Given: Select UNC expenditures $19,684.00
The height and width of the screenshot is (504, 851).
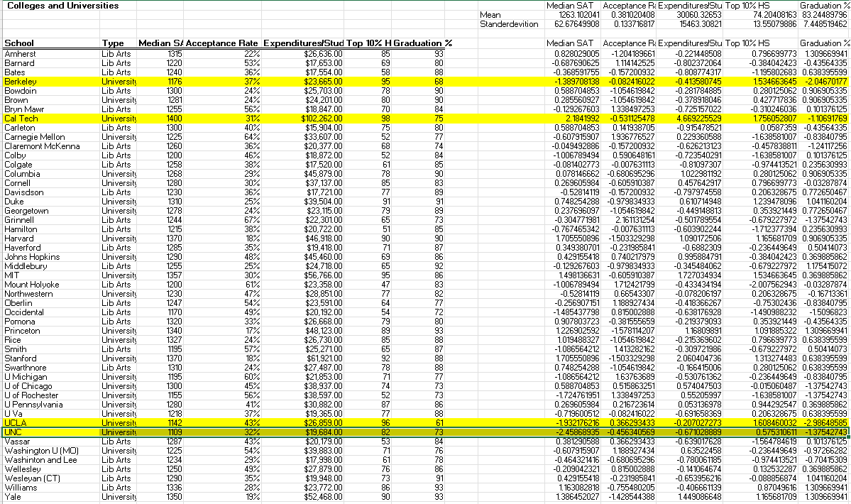Looking at the screenshot, I should coord(324,432).
